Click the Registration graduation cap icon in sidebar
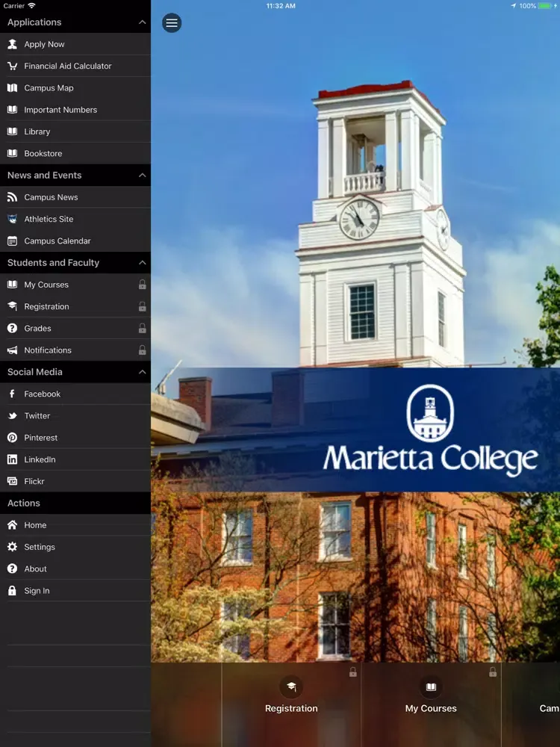This screenshot has width=560, height=747. click(13, 306)
